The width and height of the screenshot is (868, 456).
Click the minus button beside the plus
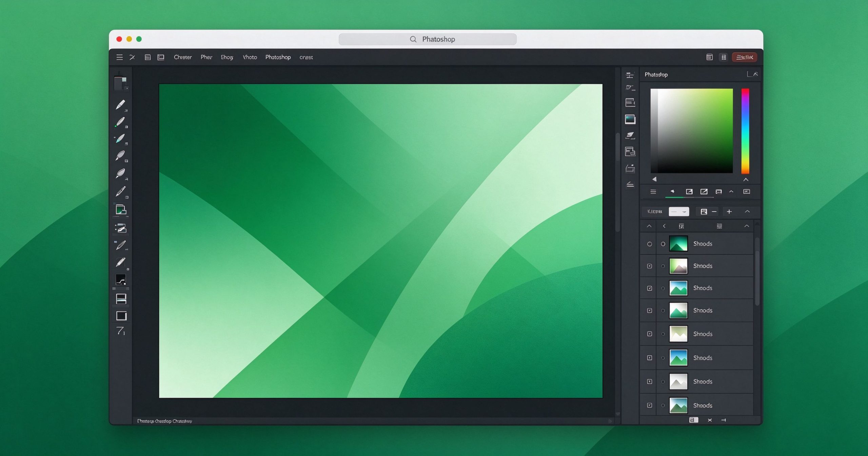tap(714, 212)
